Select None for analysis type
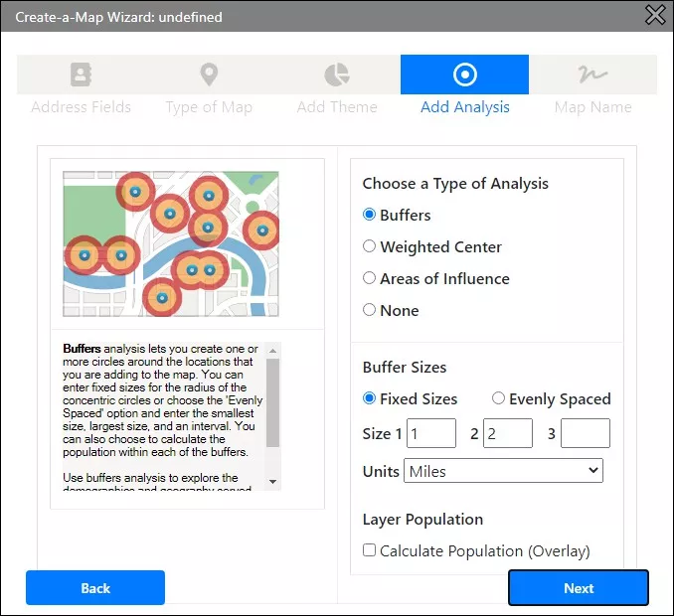The image size is (674, 616). point(370,310)
